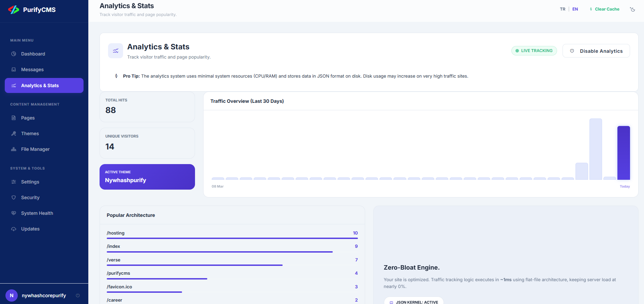Click the Today bar in traffic chart
Image resolution: width=644 pixels, height=304 pixels.
coord(624,153)
